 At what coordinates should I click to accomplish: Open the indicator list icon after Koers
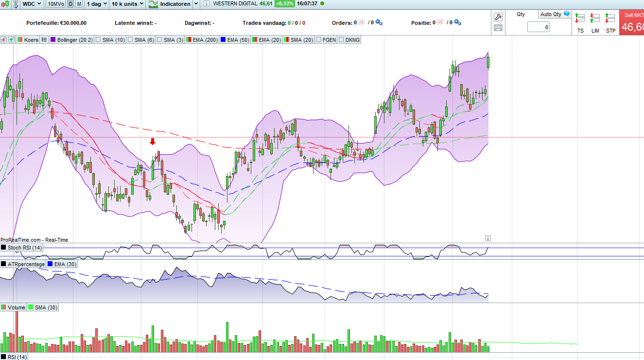point(44,39)
